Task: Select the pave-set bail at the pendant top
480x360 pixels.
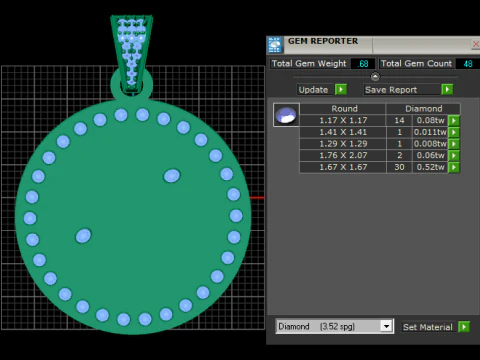Action: pyautogui.click(x=132, y=53)
